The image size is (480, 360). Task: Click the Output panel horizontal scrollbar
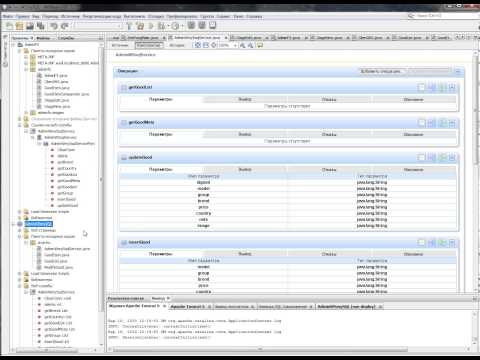260,350
